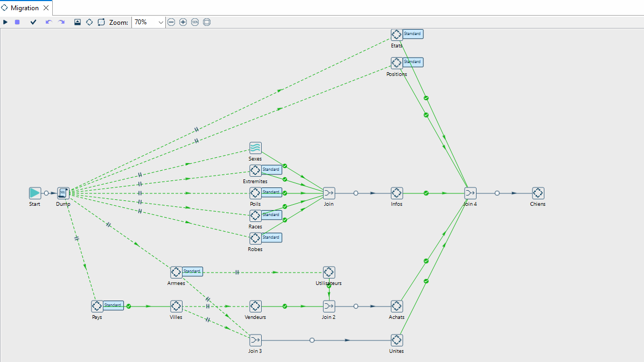
Task: Switch to the Migration tab
Action: click(x=24, y=8)
